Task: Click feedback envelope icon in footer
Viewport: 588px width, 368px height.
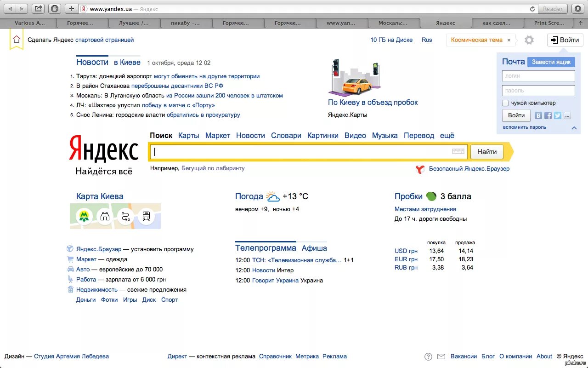Action: click(441, 356)
